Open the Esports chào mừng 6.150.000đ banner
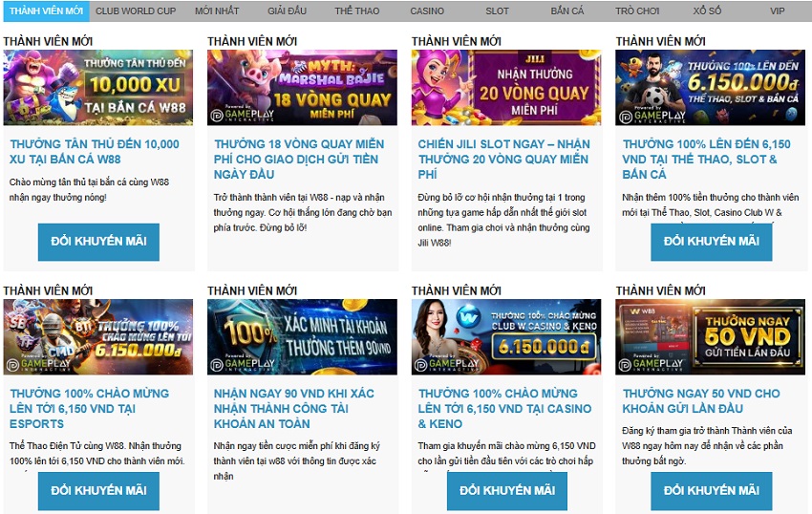This screenshot has height=514, width=812. click(97, 337)
